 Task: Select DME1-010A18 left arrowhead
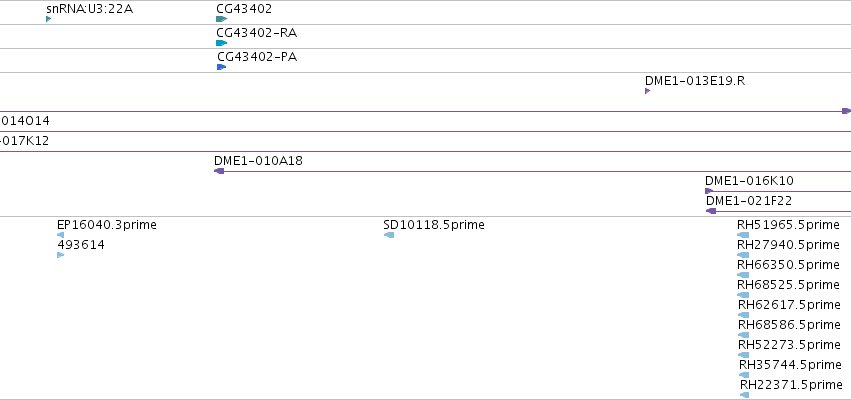219,171
